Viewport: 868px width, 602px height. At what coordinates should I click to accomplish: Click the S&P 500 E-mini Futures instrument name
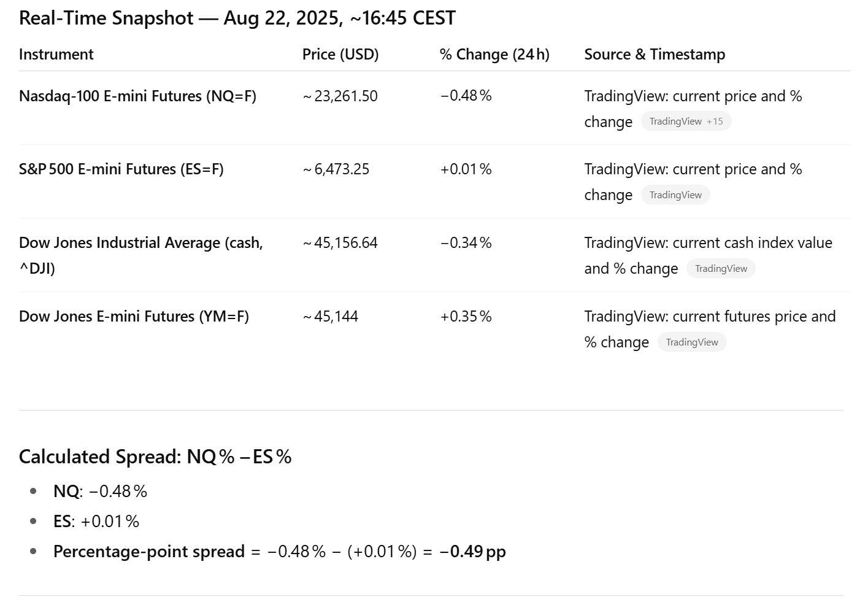(121, 169)
